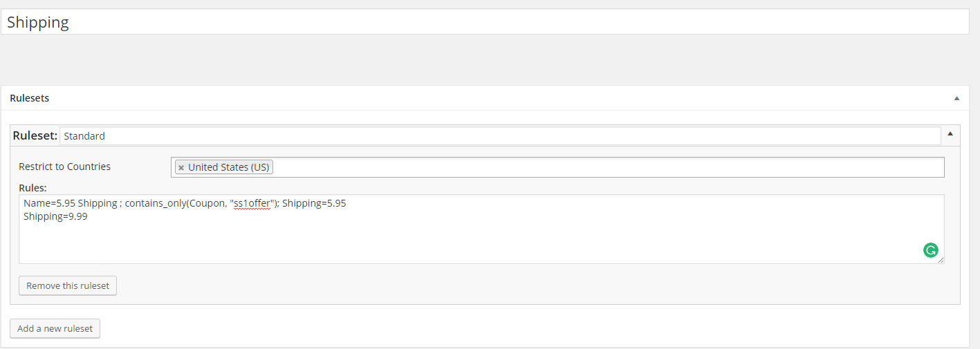This screenshot has width=980, height=349.
Task: Select the United States (US) tag label
Action: pos(229,167)
